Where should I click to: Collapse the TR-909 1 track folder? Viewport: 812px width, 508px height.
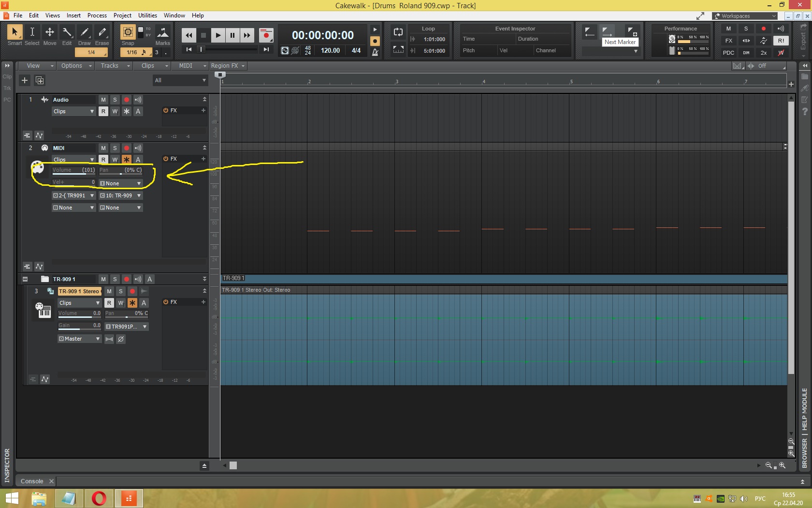(x=25, y=279)
